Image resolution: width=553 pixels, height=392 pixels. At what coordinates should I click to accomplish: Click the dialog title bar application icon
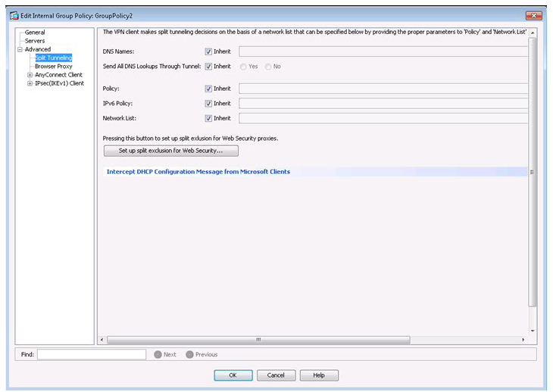[x=13, y=15]
